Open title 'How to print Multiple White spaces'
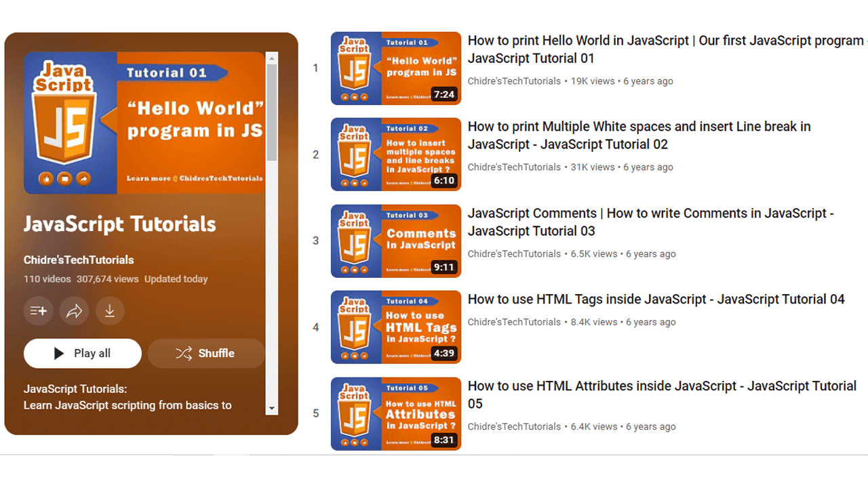 [639, 136]
